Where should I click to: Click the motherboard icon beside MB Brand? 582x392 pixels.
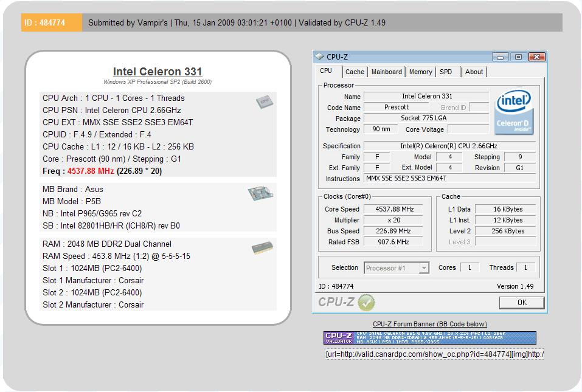coord(260,193)
